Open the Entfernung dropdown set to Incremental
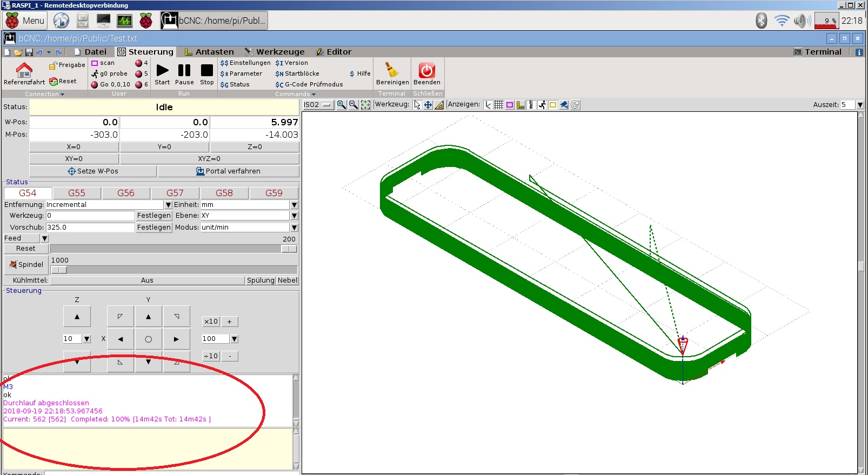Image resolution: width=868 pixels, height=475 pixels. (x=168, y=205)
